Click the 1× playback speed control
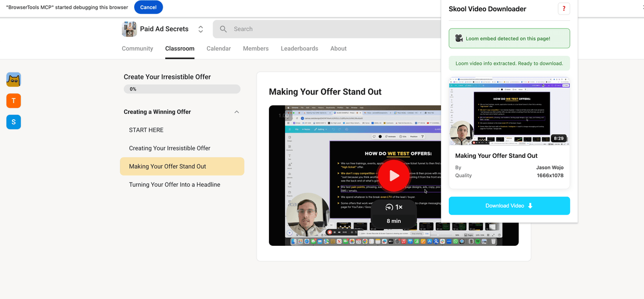Viewport: 644px width, 299px height. click(394, 207)
